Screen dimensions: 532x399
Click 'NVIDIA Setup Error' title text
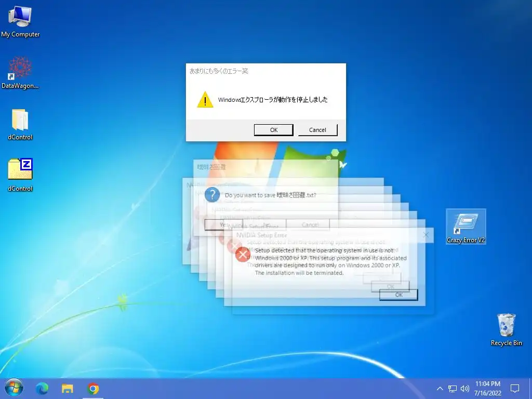tap(262, 235)
